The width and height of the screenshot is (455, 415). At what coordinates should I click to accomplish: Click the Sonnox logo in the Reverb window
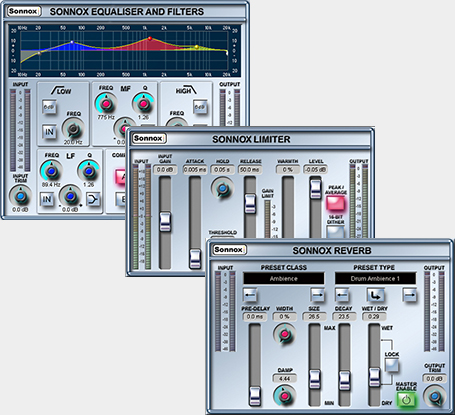pyautogui.click(x=229, y=250)
